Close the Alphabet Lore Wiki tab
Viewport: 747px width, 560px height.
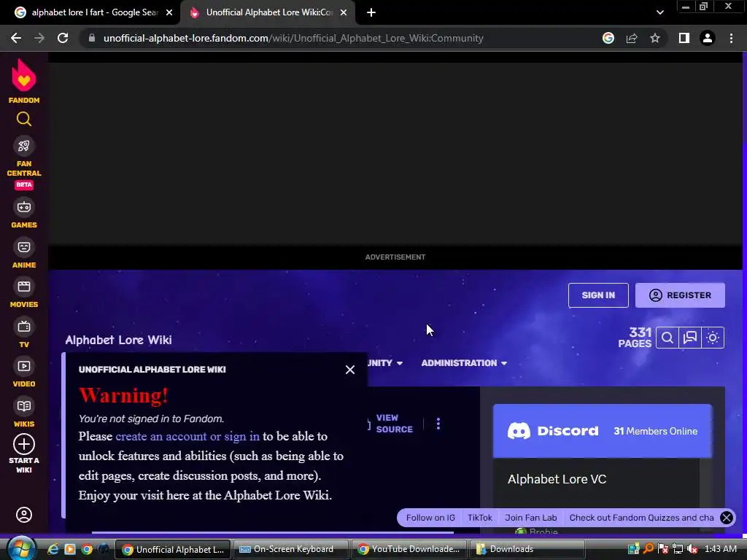pos(344,13)
